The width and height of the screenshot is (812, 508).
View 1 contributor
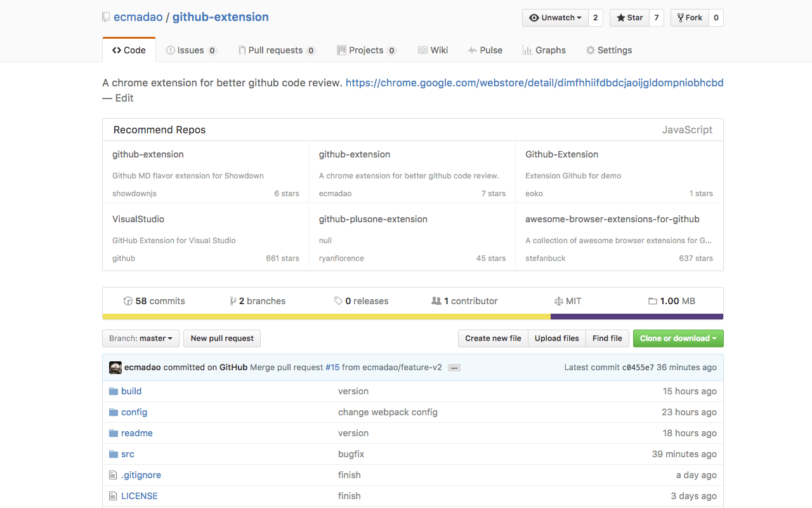click(x=464, y=301)
